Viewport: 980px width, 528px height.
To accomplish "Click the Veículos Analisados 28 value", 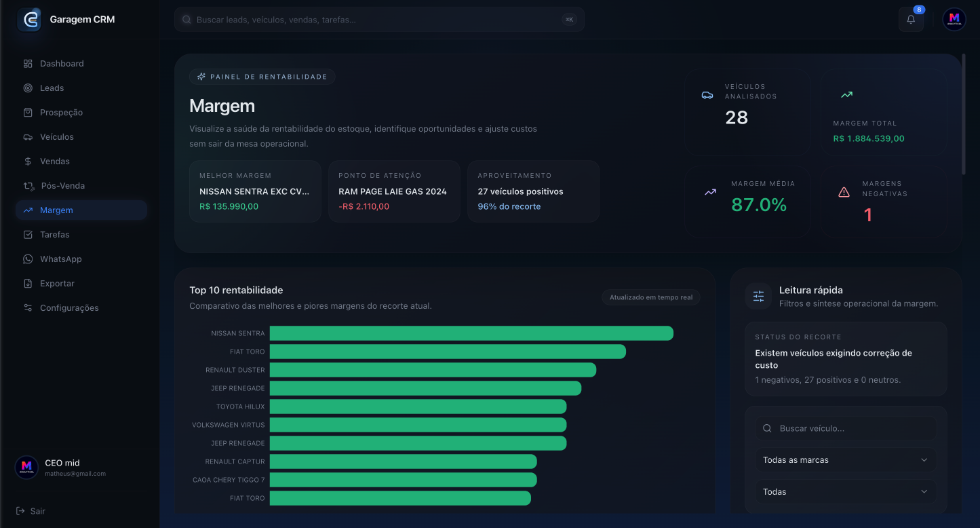I will coord(737,118).
